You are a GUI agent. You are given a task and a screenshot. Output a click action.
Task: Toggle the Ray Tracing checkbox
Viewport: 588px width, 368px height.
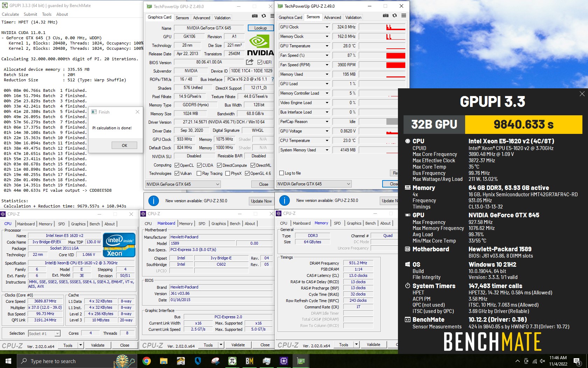click(x=199, y=173)
